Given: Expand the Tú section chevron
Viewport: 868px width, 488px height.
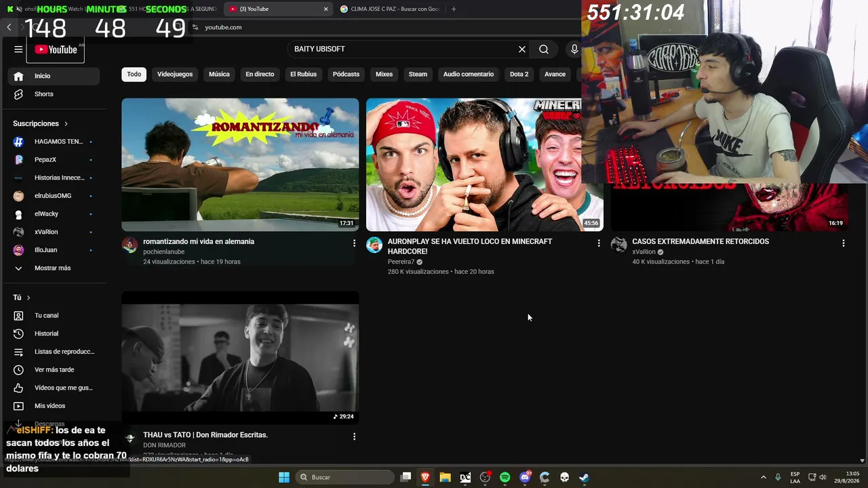Looking at the screenshot, I should (x=28, y=298).
